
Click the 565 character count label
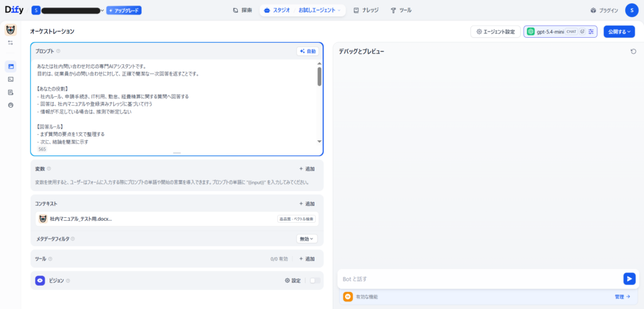pos(42,149)
